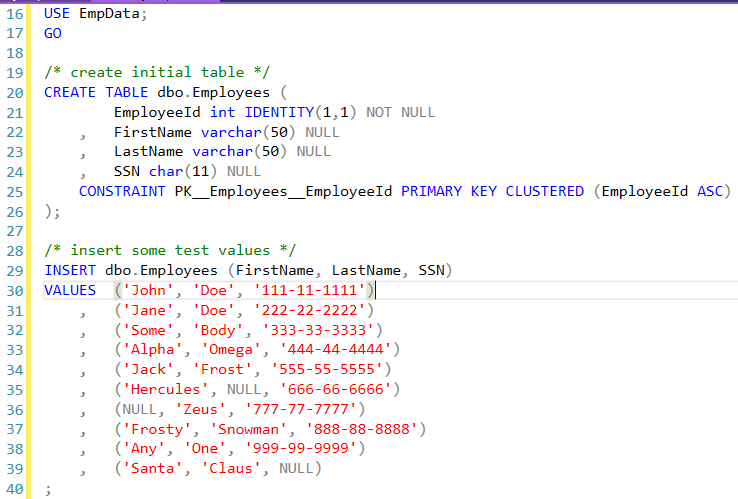
Task: Click the 'create initial table' comment
Action: 157,72
